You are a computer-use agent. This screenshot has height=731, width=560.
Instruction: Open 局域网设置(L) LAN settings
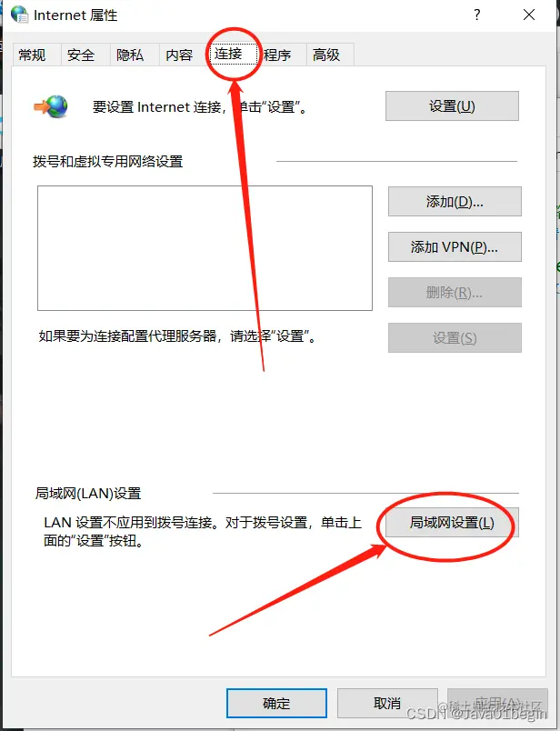coord(452,523)
